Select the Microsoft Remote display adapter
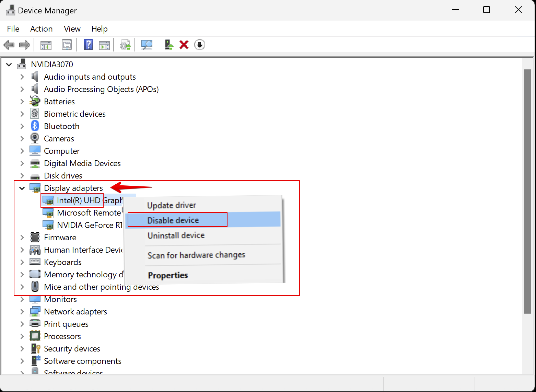The image size is (536, 392). coord(89,212)
